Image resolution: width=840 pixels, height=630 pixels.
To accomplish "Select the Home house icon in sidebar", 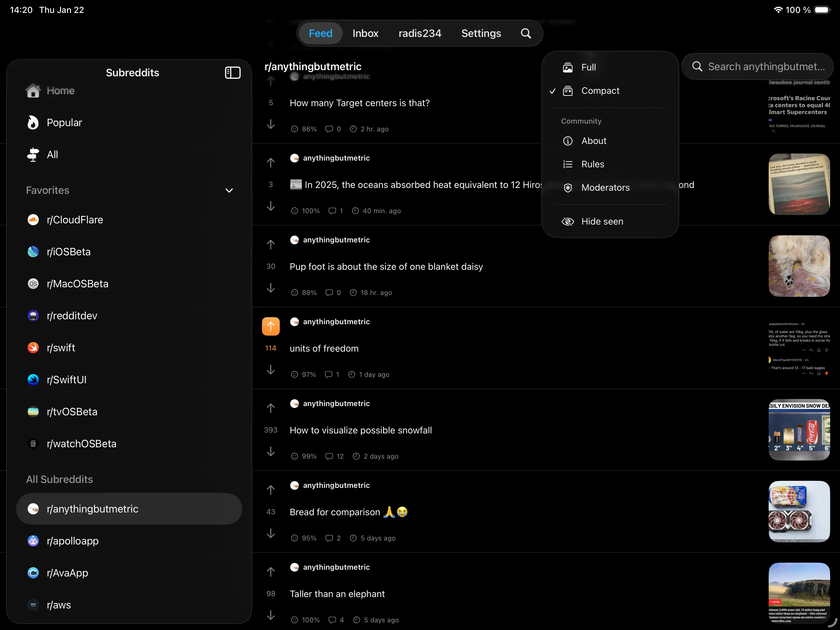I will (x=33, y=91).
